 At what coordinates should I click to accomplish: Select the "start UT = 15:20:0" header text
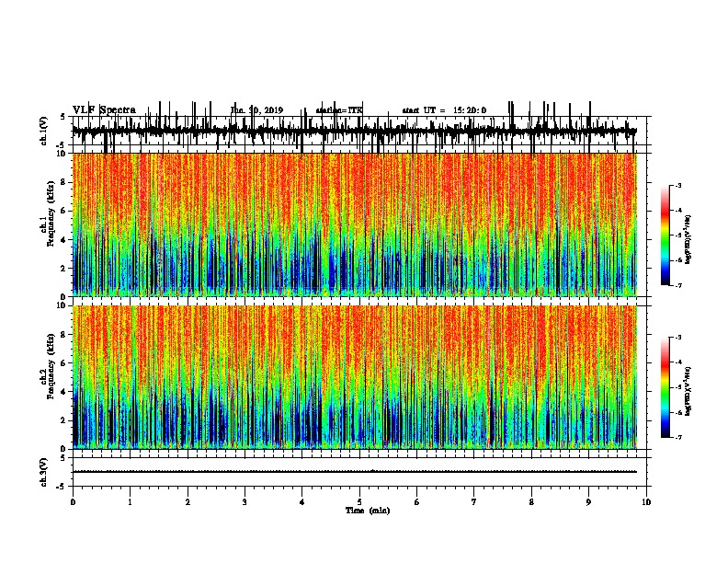click(444, 110)
